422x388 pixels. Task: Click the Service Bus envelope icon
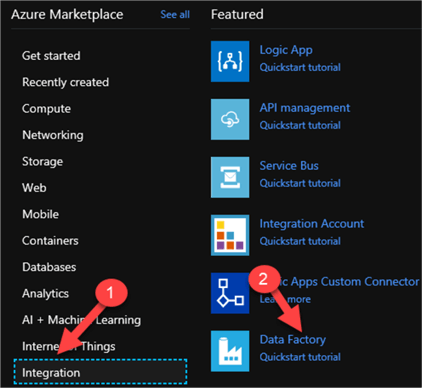[230, 177]
